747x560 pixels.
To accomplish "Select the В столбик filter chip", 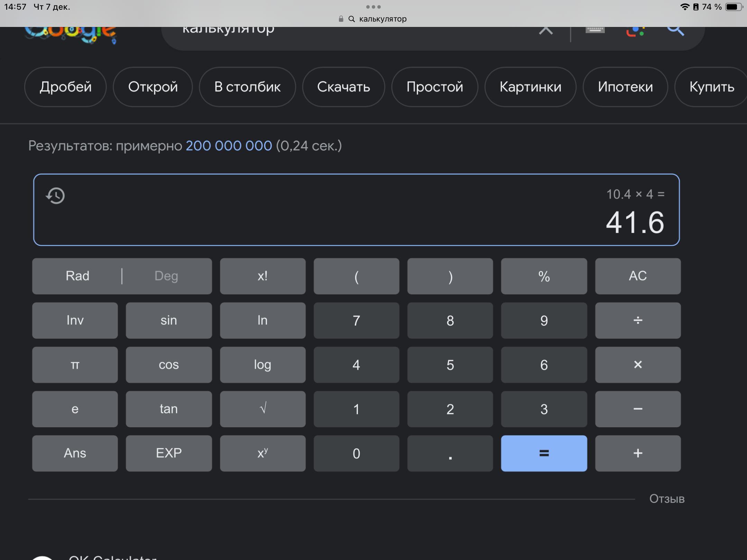I will [x=247, y=87].
